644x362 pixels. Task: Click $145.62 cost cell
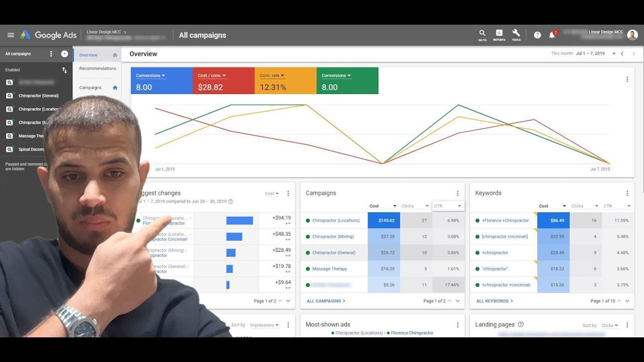(x=384, y=221)
